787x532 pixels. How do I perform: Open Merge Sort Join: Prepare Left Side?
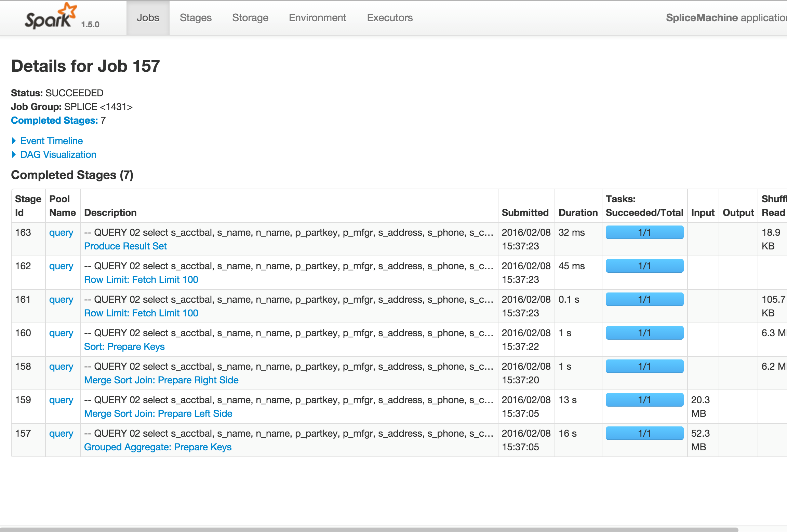158,413
